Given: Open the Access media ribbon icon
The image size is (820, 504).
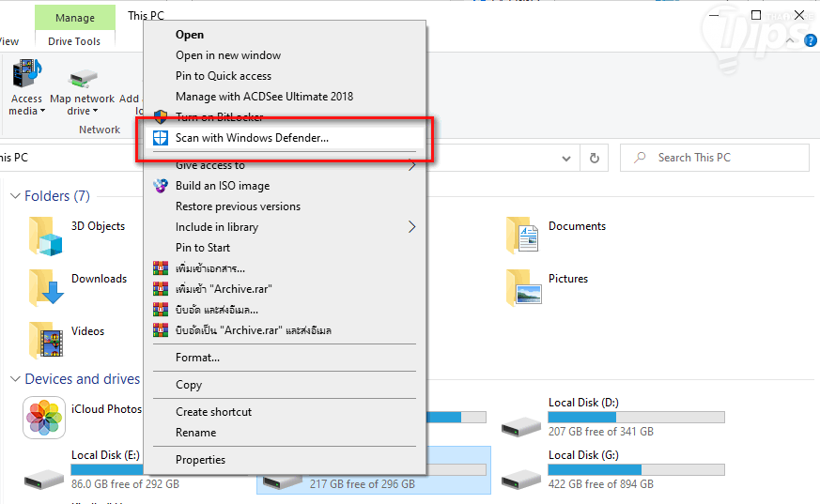Looking at the screenshot, I should (x=26, y=76).
